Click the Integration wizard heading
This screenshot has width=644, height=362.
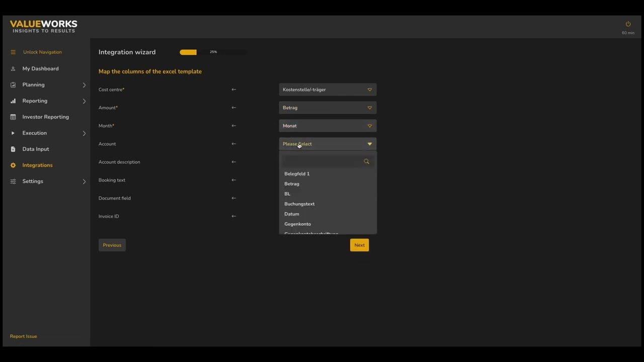click(x=127, y=52)
